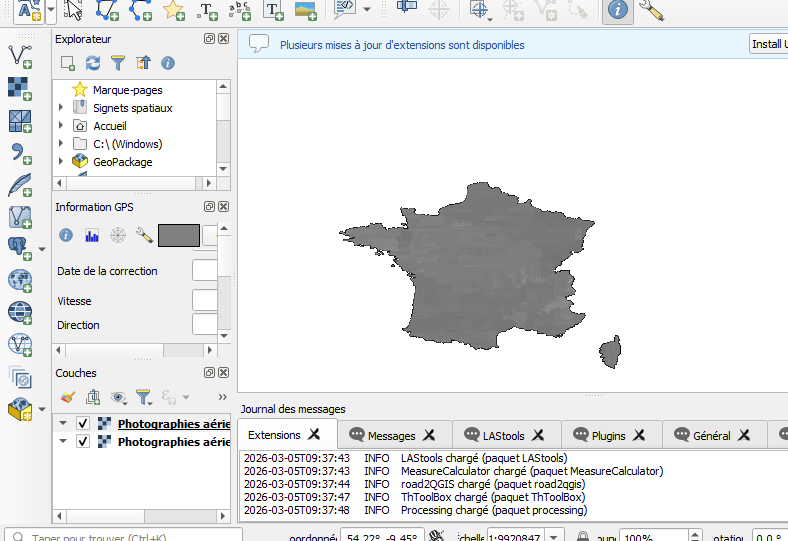Screen dimensions: 788x541
Task: Switch to the LAStools log tab
Action: [x=502, y=435]
